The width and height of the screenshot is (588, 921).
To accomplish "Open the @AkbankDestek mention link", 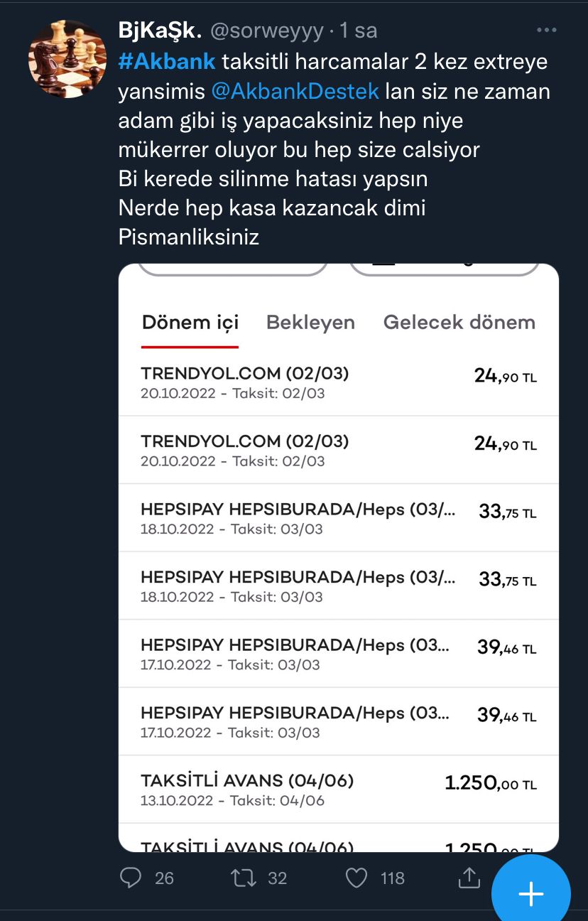I will [295, 91].
